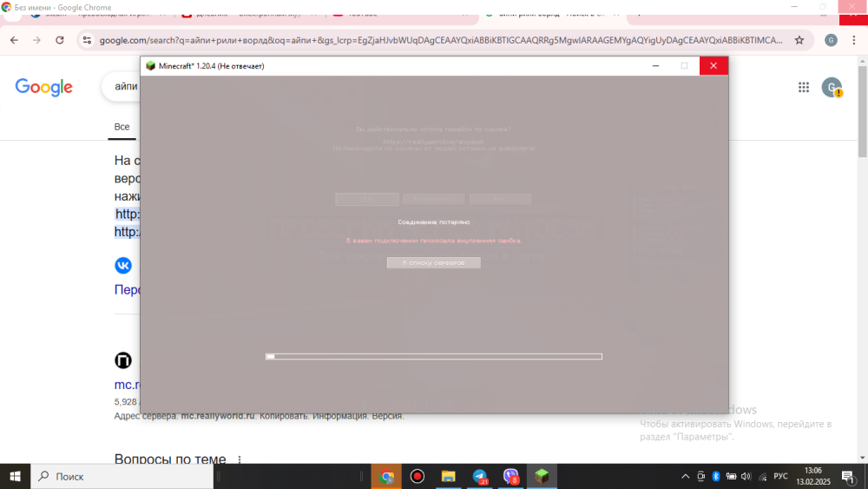Reload the Google search page
Viewport: 868px width, 489px height.
(60, 40)
